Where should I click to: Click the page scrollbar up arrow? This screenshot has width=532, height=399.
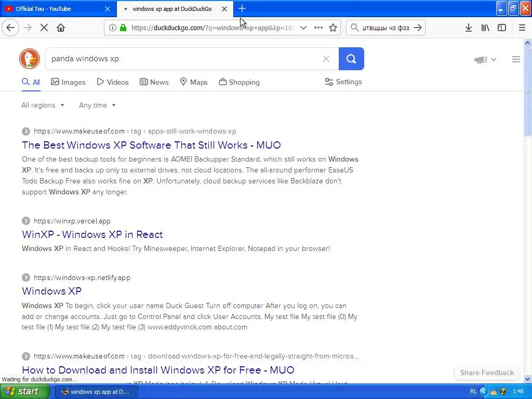[527, 43]
